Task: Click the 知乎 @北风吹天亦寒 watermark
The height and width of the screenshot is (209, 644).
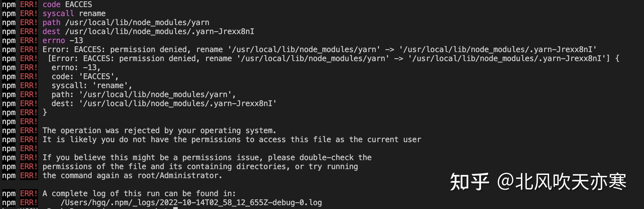Action: click(538, 182)
